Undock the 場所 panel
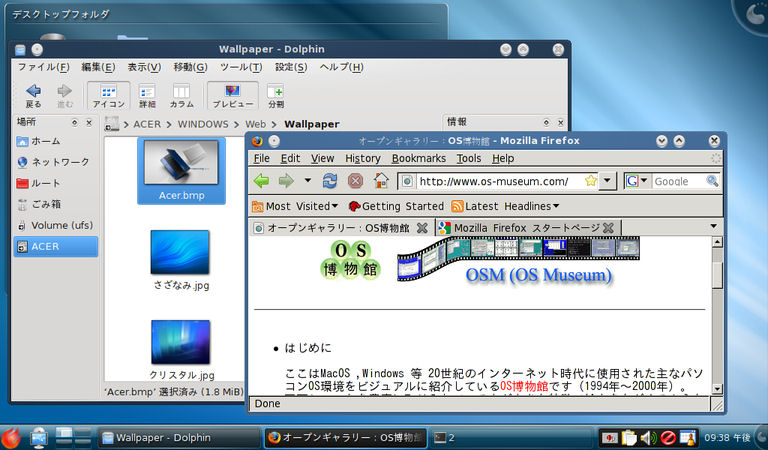 point(74,122)
